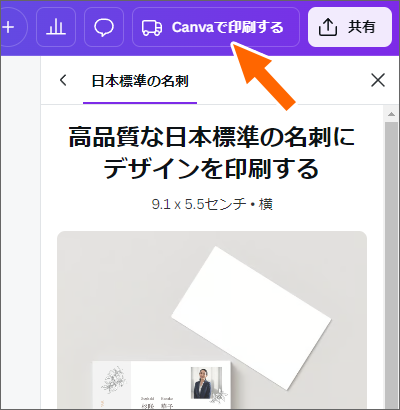Image resolution: width=400 pixels, height=410 pixels.
Task: Click the panel's vertical scrollbar thumb
Action: pyautogui.click(x=391, y=263)
